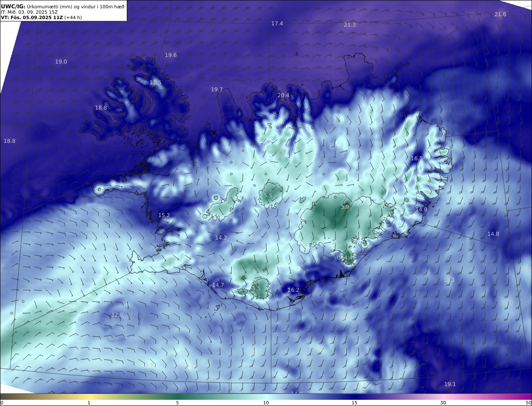Image resolution: width=532 pixels, height=406 pixels.
Task: Click the map value 21.6
Action: point(500,15)
